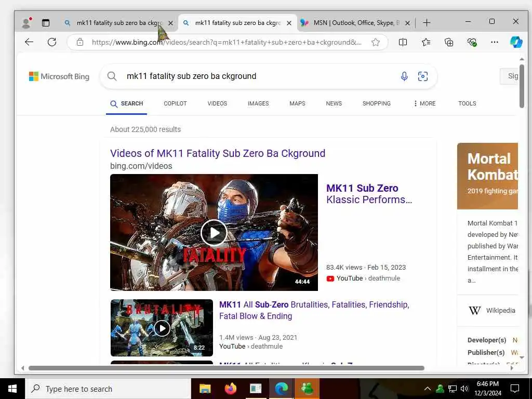Go back with the back arrow
532x399 pixels.
click(x=29, y=42)
